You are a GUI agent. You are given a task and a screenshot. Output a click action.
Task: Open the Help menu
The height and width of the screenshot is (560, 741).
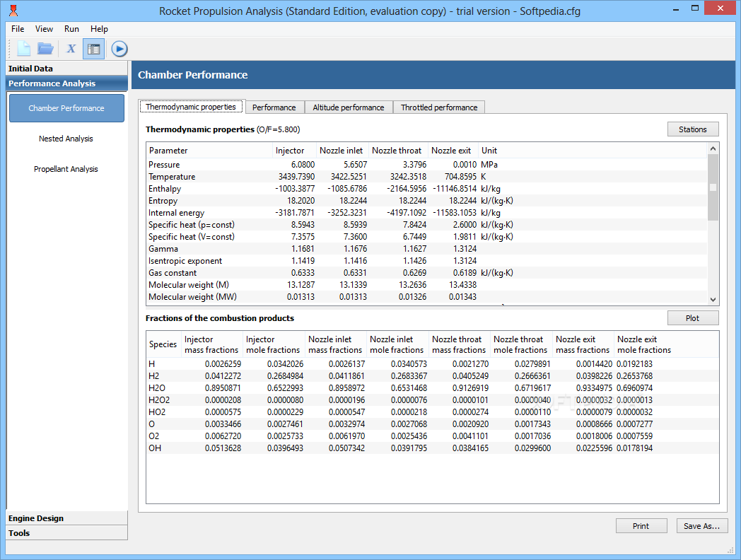click(x=99, y=29)
